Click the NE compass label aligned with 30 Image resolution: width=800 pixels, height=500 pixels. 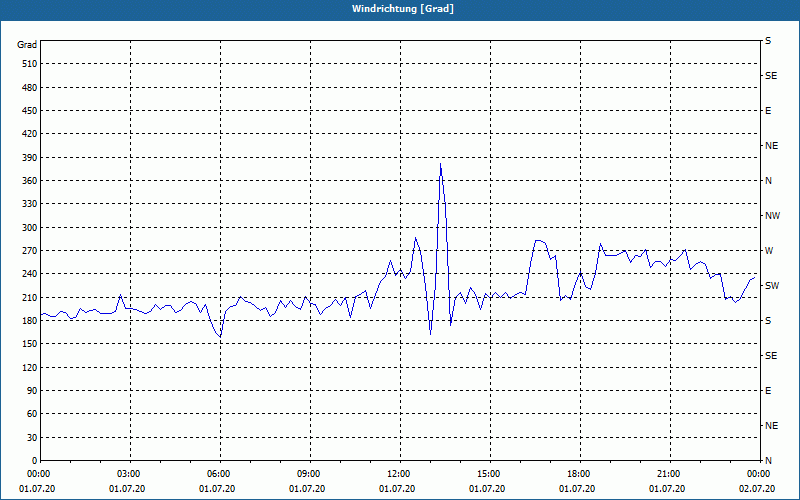[772, 426]
